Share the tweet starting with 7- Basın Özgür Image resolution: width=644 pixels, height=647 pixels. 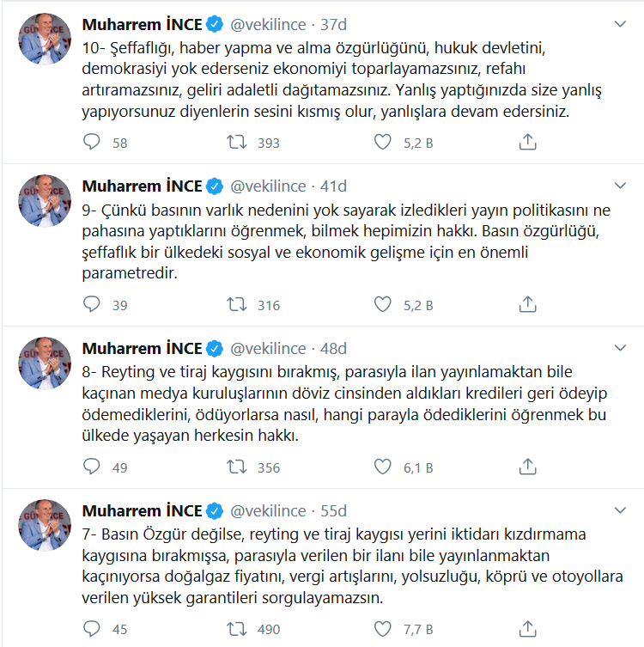(x=528, y=629)
